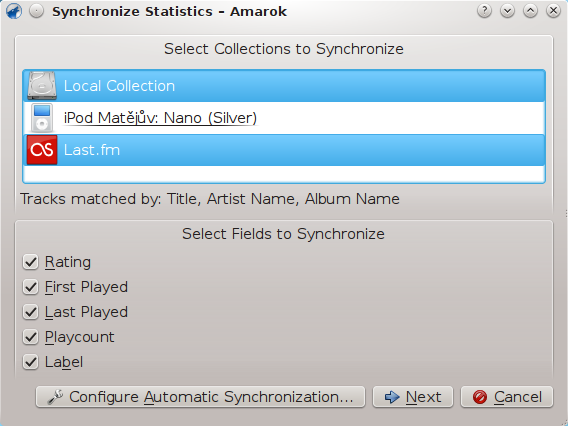Select the iPod Matějův: Nano (Silver) collection

click(x=284, y=118)
